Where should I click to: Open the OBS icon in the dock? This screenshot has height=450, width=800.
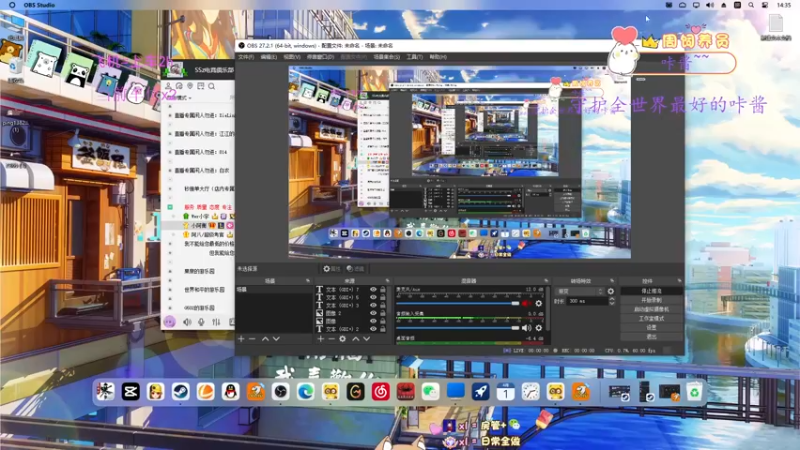pyautogui.click(x=280, y=392)
